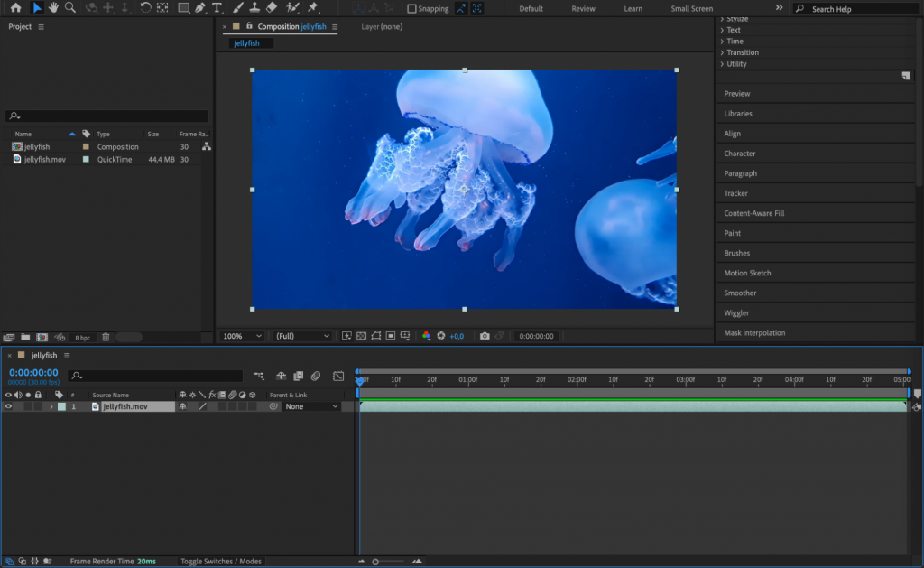Select the Hand tool
This screenshot has height=568, width=924.
point(54,8)
